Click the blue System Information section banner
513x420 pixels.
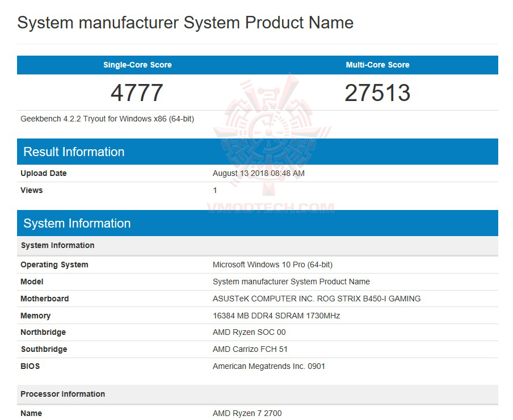[x=258, y=223]
